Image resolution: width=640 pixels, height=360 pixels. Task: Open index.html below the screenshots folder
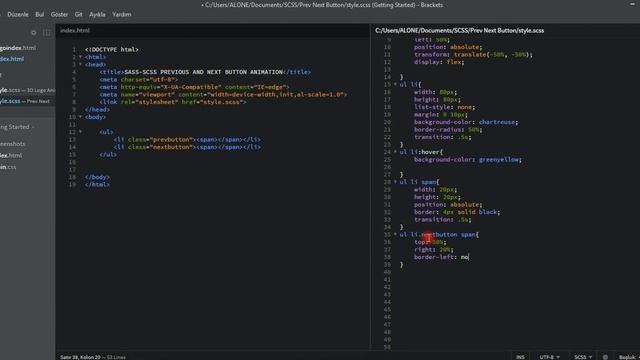point(11,155)
